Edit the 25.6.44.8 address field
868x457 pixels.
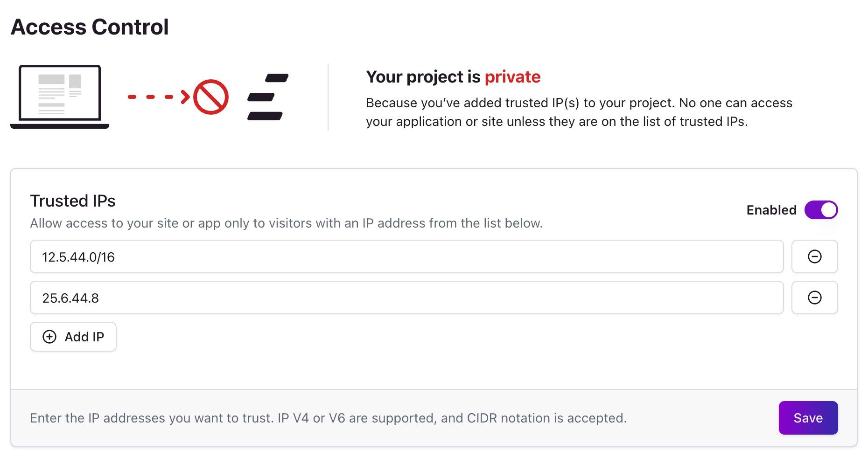[x=407, y=298]
